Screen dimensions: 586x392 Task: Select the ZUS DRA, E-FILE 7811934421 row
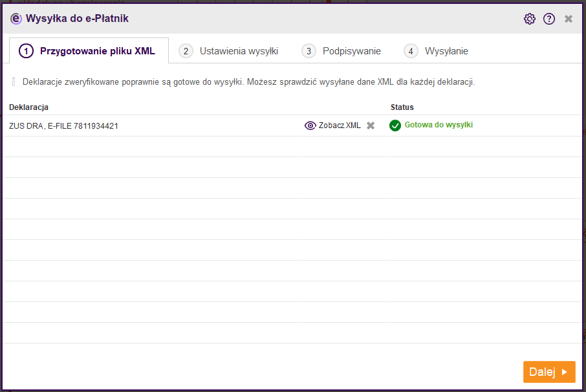292,125
